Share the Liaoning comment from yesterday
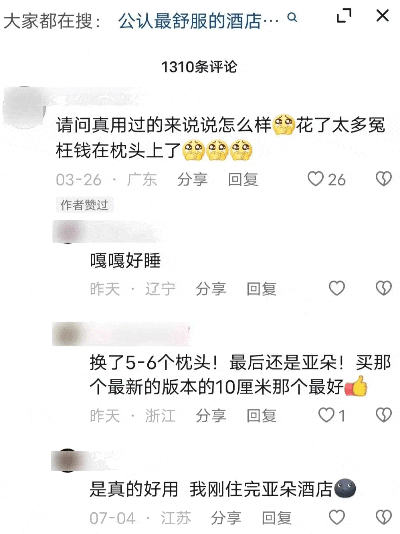 [x=211, y=289]
